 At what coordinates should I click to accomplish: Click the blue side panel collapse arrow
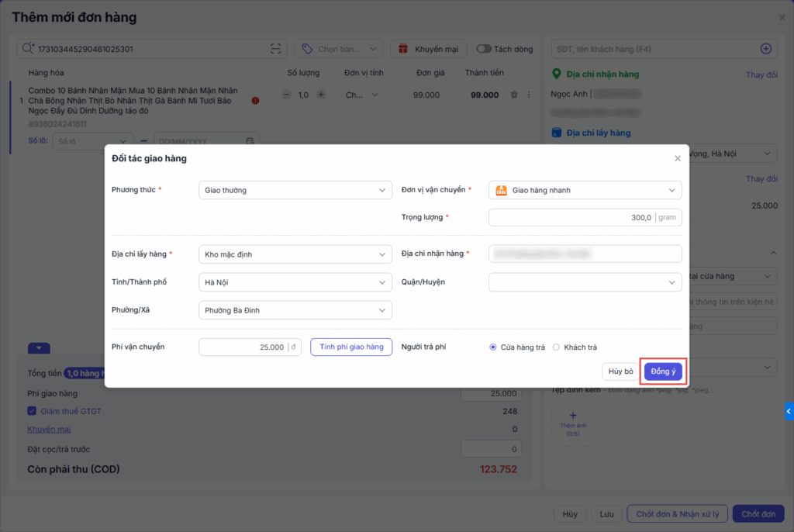tap(789, 411)
